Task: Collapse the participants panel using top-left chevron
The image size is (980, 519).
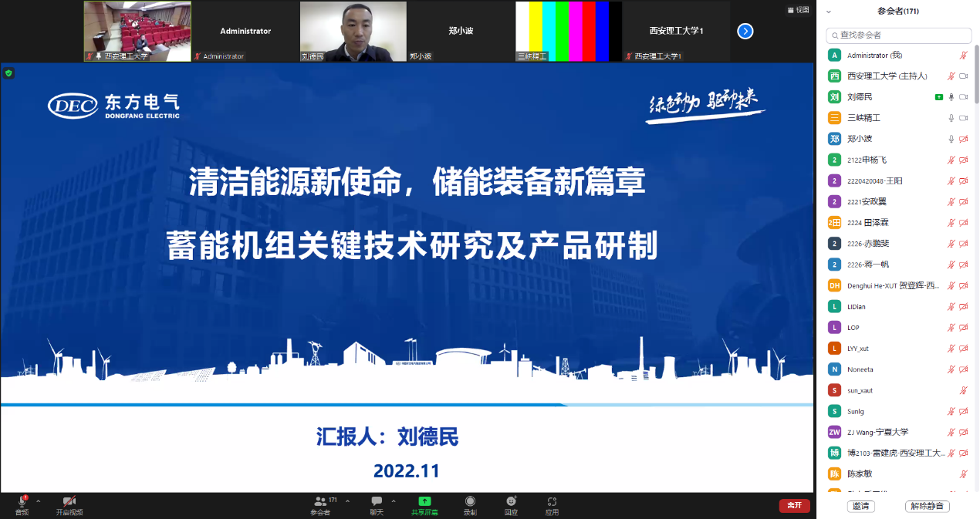Action: point(829,12)
